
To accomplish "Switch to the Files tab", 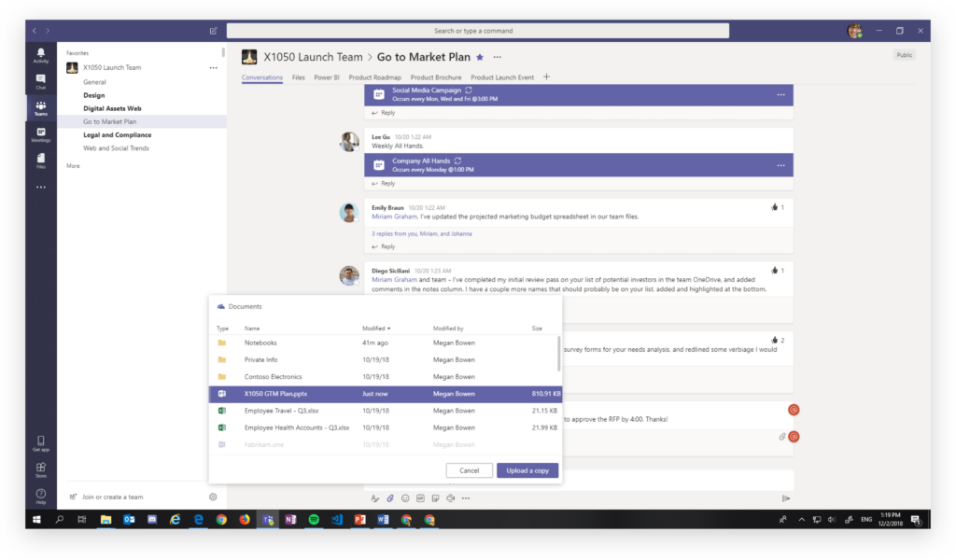I will [298, 77].
